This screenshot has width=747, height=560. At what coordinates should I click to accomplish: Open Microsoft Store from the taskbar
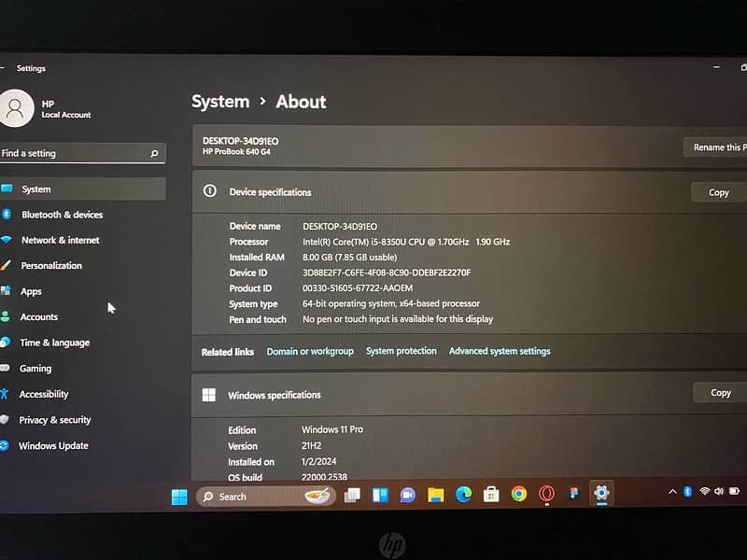point(491,495)
